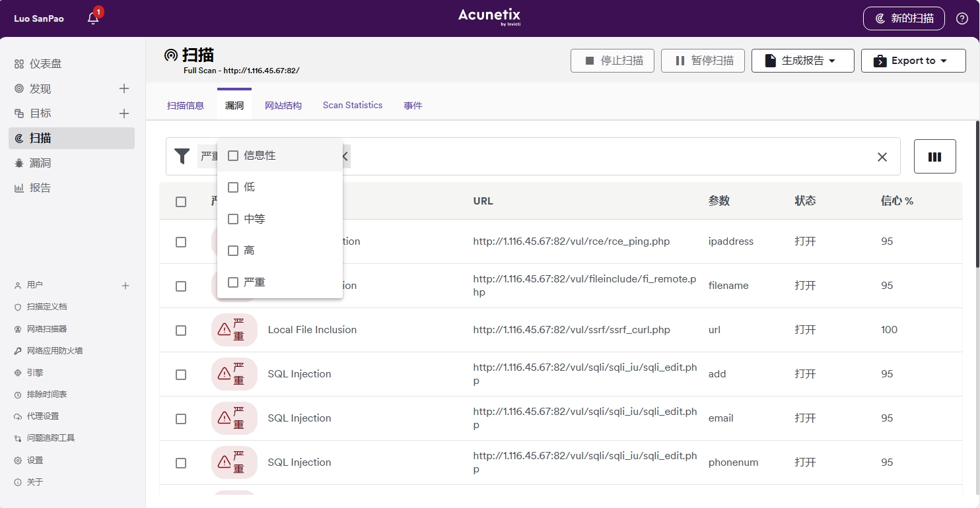Add a new user with plus icon
The image size is (980, 508).
click(125, 286)
